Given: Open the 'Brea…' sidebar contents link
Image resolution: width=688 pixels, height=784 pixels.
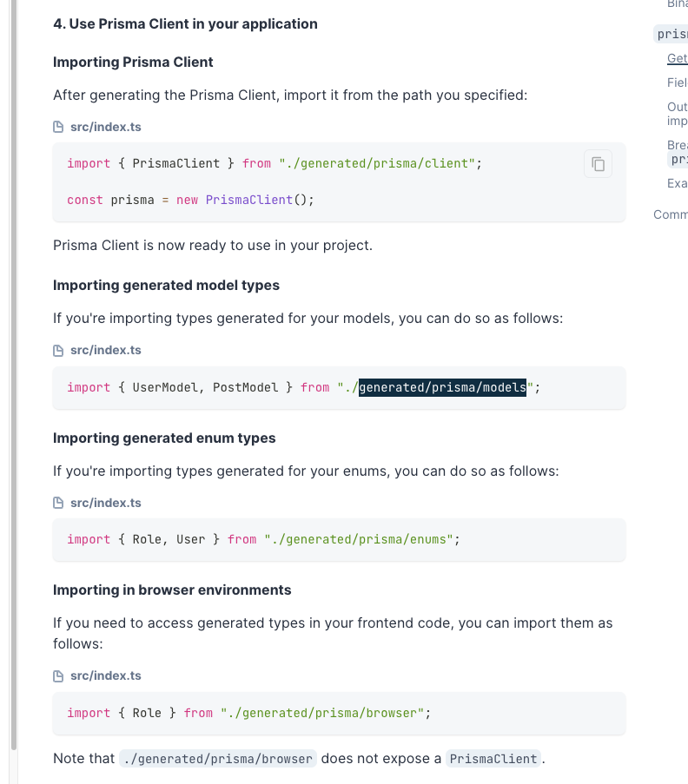Looking at the screenshot, I should coord(677,152).
